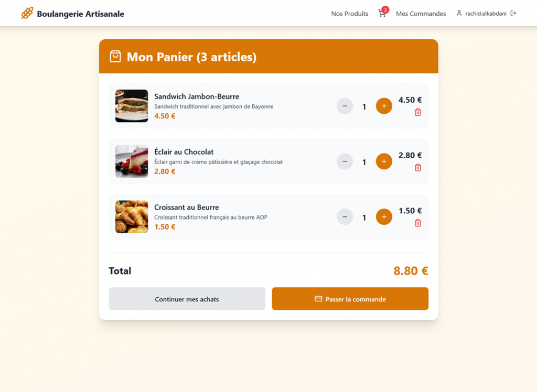
Task: Add one more Croissant au Beurre
Action: [x=384, y=217]
